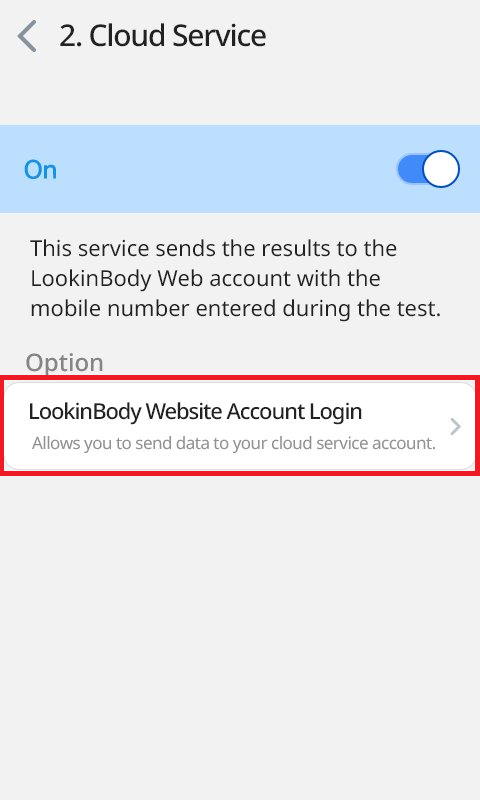The height and width of the screenshot is (800, 480).
Task: Click the "Option" section header
Action: 65,363
